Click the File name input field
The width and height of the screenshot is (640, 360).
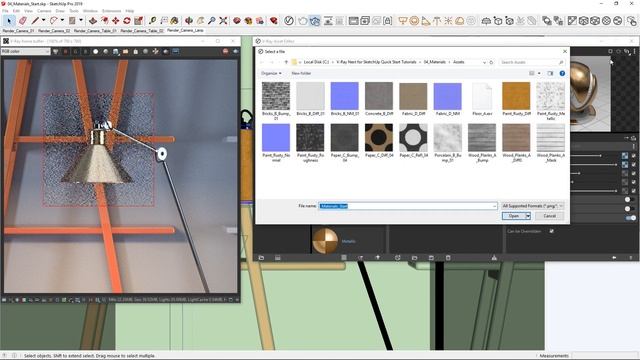407,206
